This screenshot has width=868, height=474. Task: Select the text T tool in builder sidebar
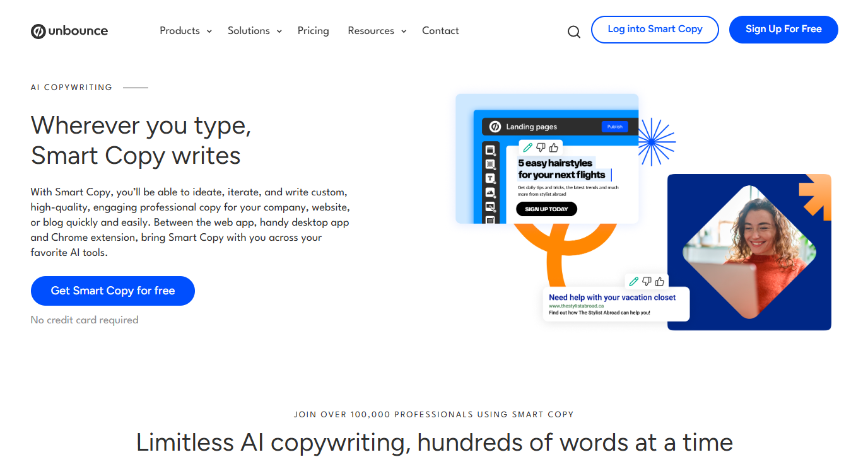pyautogui.click(x=490, y=178)
